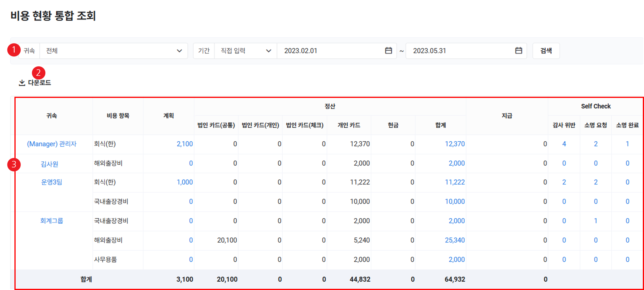Expand the 귀속 dropdown showing 전체

pos(113,51)
